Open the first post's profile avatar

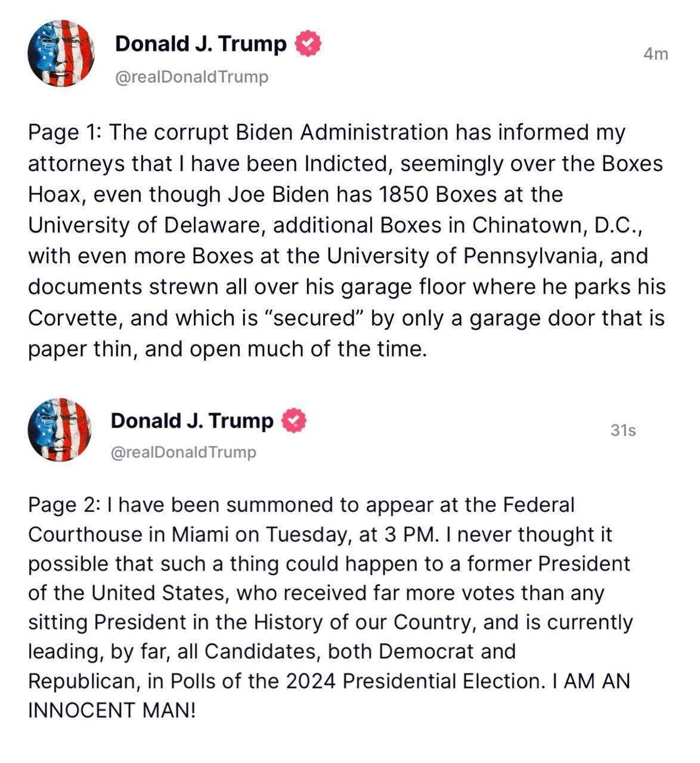tap(61, 54)
